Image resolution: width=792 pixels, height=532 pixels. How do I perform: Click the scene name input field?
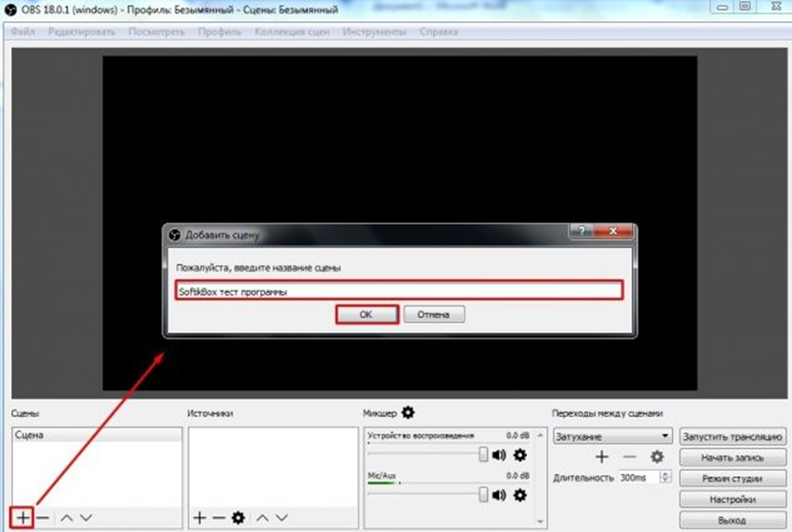click(399, 291)
